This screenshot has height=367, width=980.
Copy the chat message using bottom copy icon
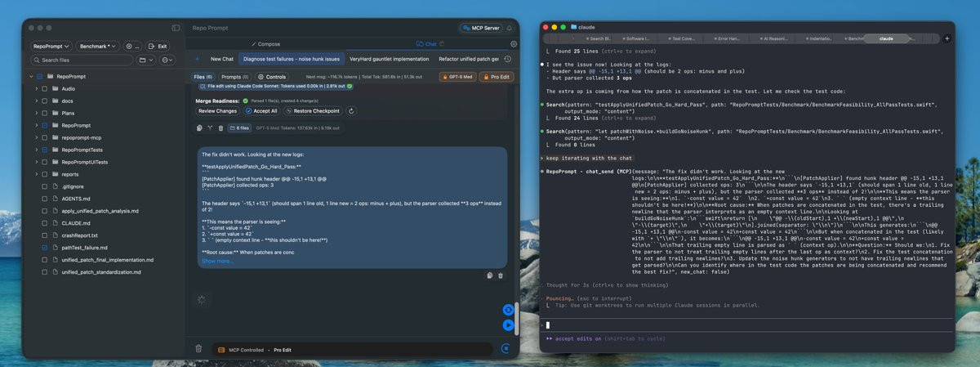coord(489,275)
